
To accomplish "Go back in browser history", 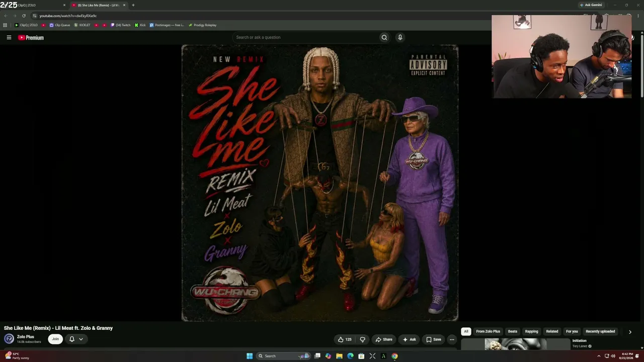I will tap(6, 16).
